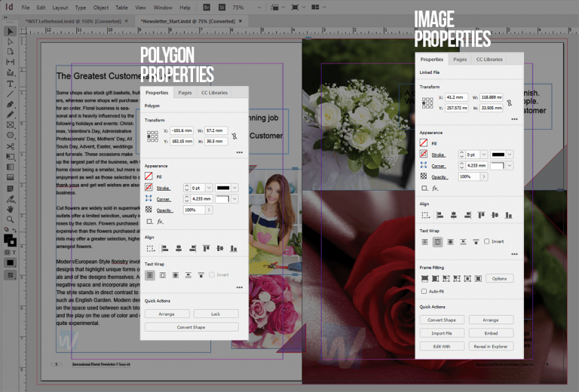Open stroke color dropdown in Polygon panel
Viewport: 579px width, 392px height.
[235, 188]
